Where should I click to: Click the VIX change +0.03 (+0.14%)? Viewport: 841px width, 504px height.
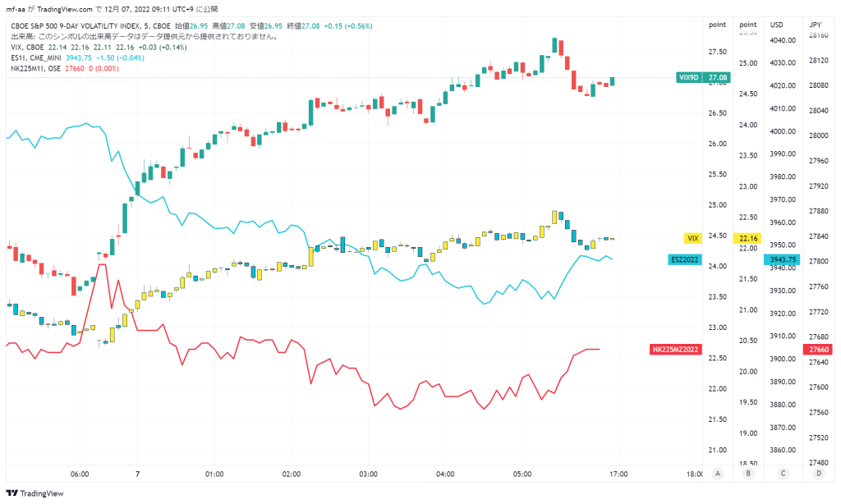[163, 47]
